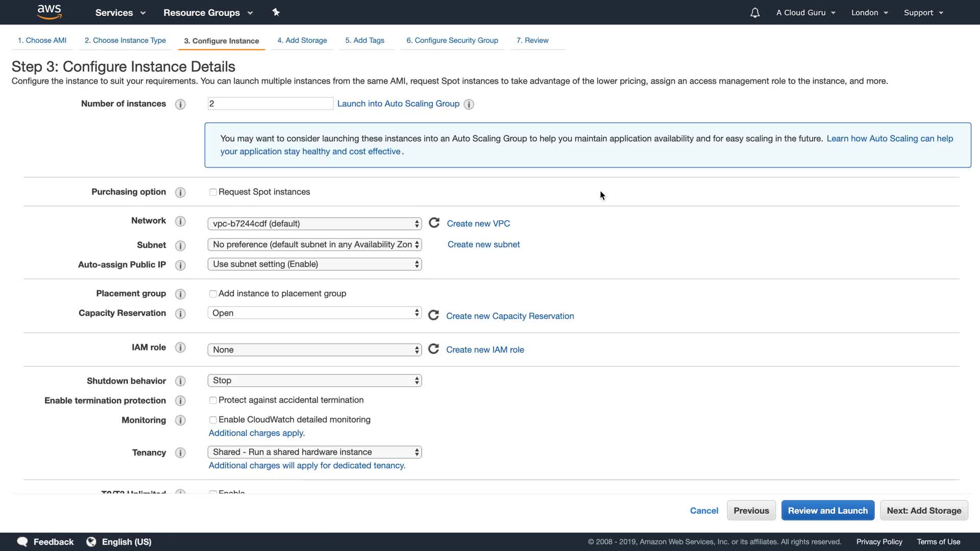Image resolution: width=980 pixels, height=551 pixels.
Task: Enable Request Spot instances checkbox
Action: (x=213, y=192)
